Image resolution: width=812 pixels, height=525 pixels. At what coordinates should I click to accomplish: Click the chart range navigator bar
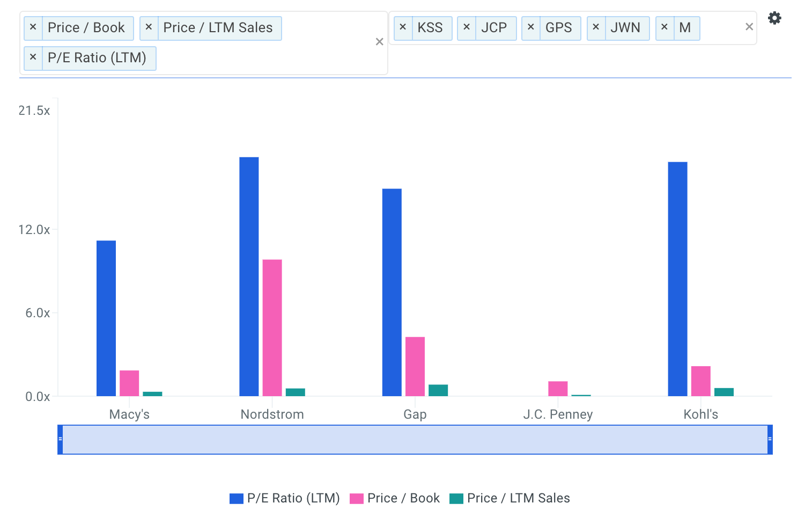pyautogui.click(x=415, y=440)
